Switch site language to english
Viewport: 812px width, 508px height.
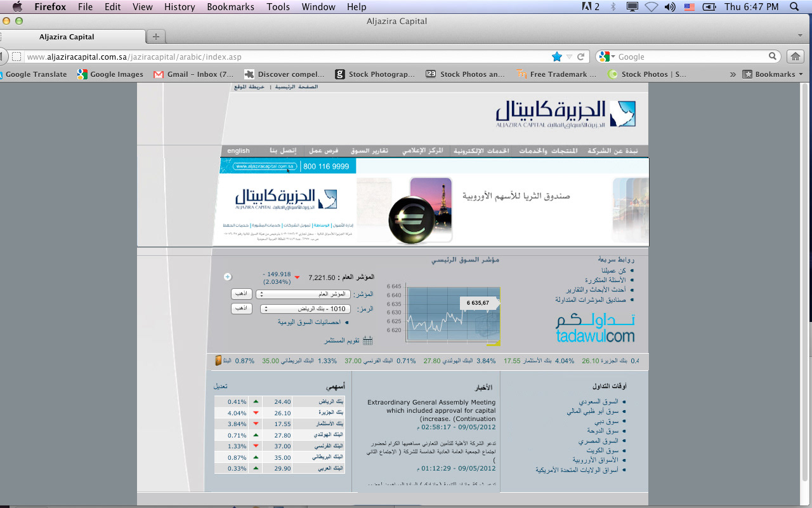click(x=239, y=151)
